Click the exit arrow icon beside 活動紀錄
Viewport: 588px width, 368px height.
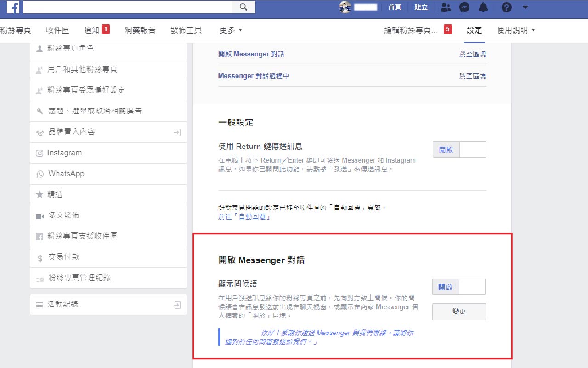(177, 305)
